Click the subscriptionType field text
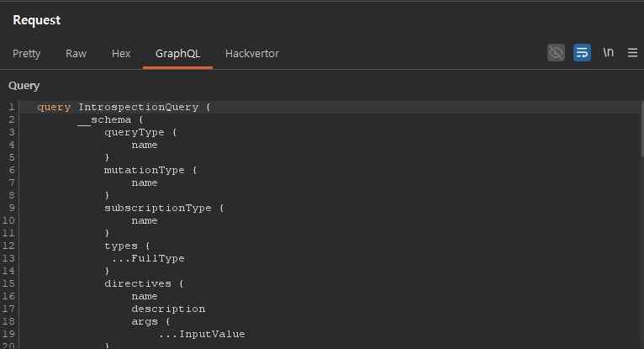This screenshot has width=644, height=349. [155, 208]
